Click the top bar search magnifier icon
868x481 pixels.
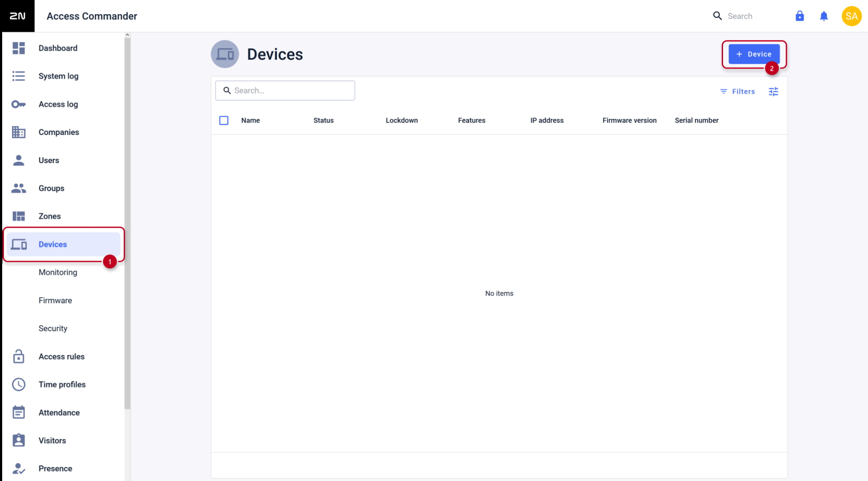tap(717, 16)
